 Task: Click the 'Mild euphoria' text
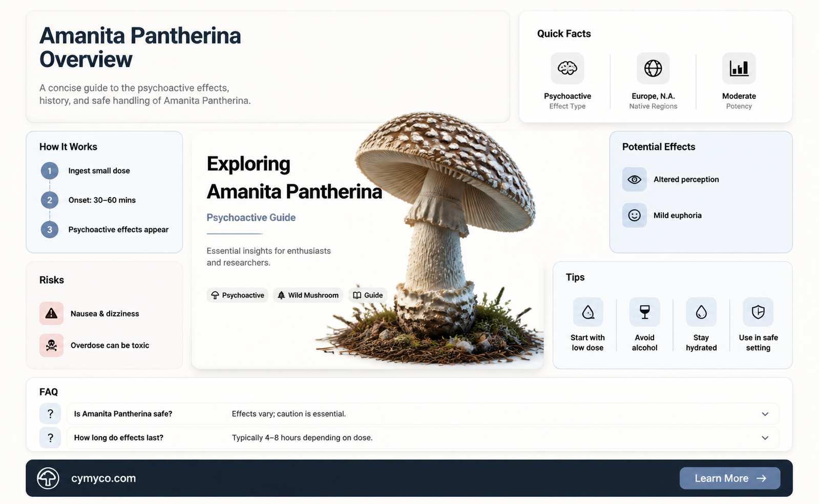[x=678, y=216]
